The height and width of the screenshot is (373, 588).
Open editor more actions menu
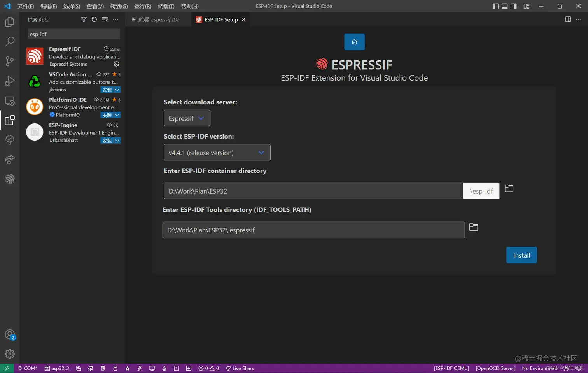[579, 19]
